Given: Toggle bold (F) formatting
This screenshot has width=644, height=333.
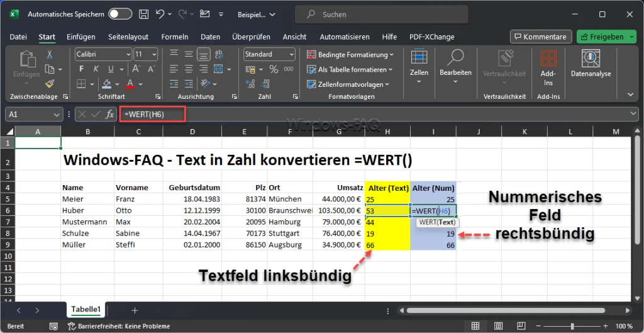Looking at the screenshot, I should (81, 69).
